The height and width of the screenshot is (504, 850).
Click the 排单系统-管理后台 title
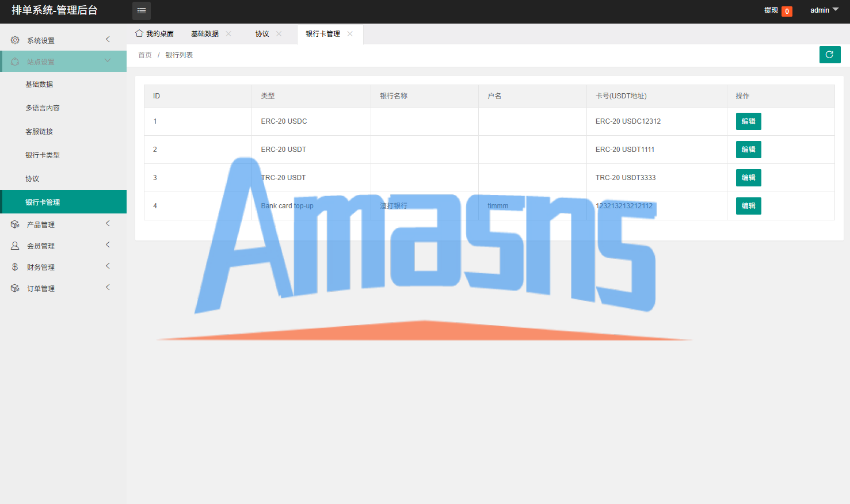point(55,10)
